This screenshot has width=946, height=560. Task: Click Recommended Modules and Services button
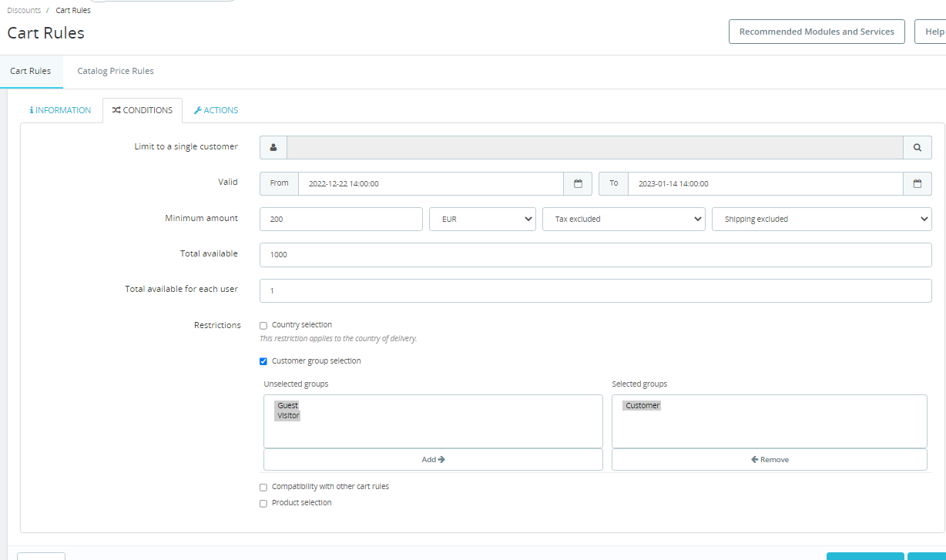[817, 32]
